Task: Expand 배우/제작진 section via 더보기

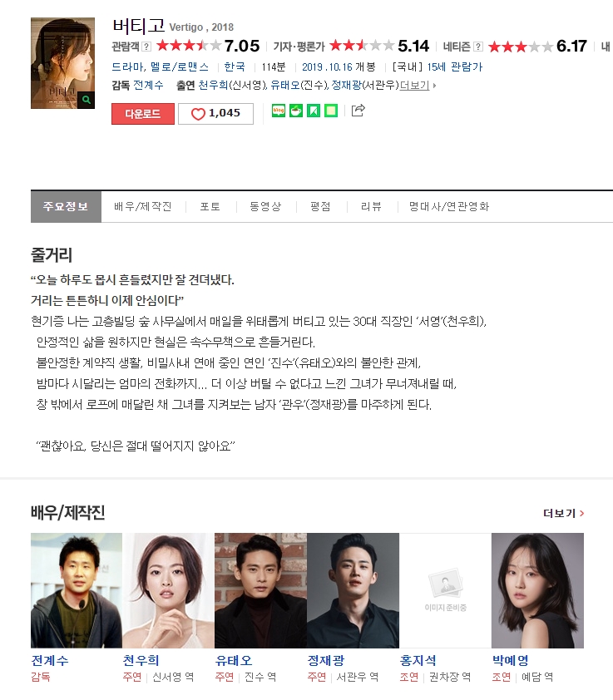Action: [563, 514]
